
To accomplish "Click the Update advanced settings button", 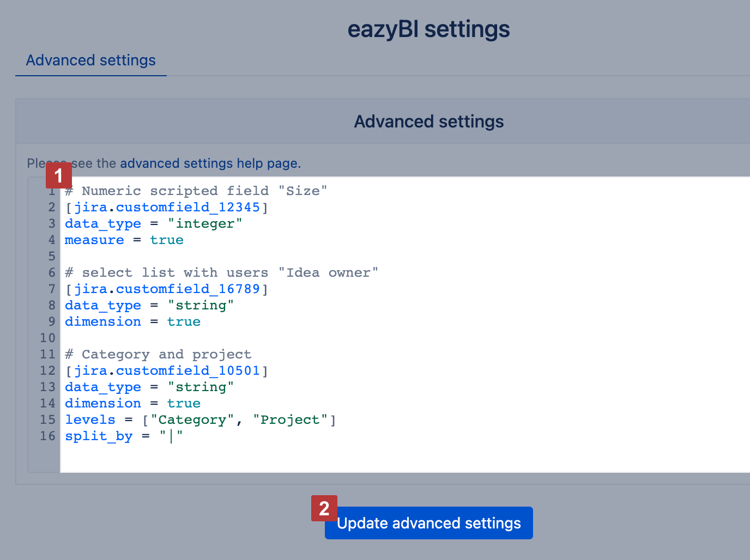I will tap(428, 523).
